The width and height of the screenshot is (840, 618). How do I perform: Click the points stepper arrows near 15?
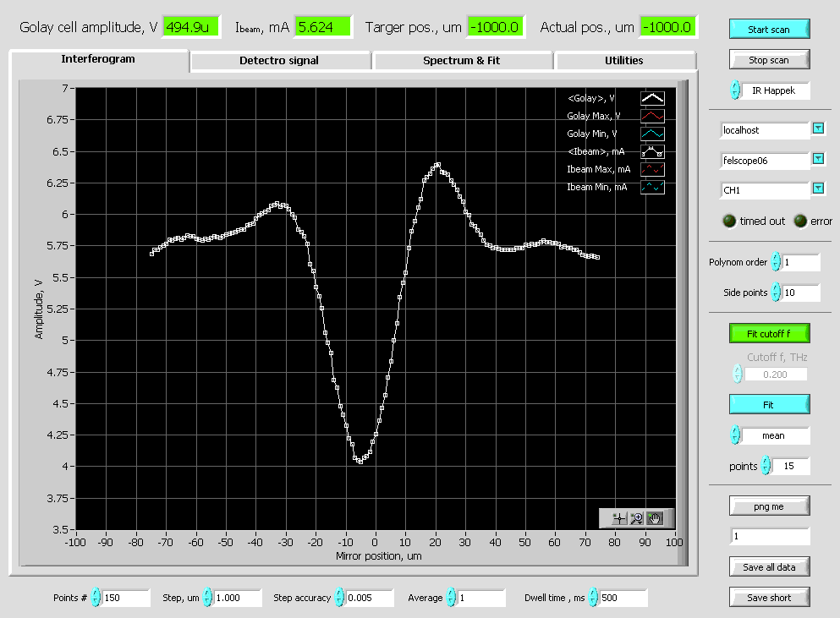766,465
